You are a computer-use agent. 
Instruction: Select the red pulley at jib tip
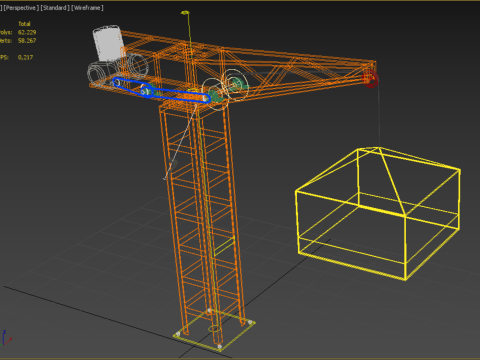coord(370,79)
